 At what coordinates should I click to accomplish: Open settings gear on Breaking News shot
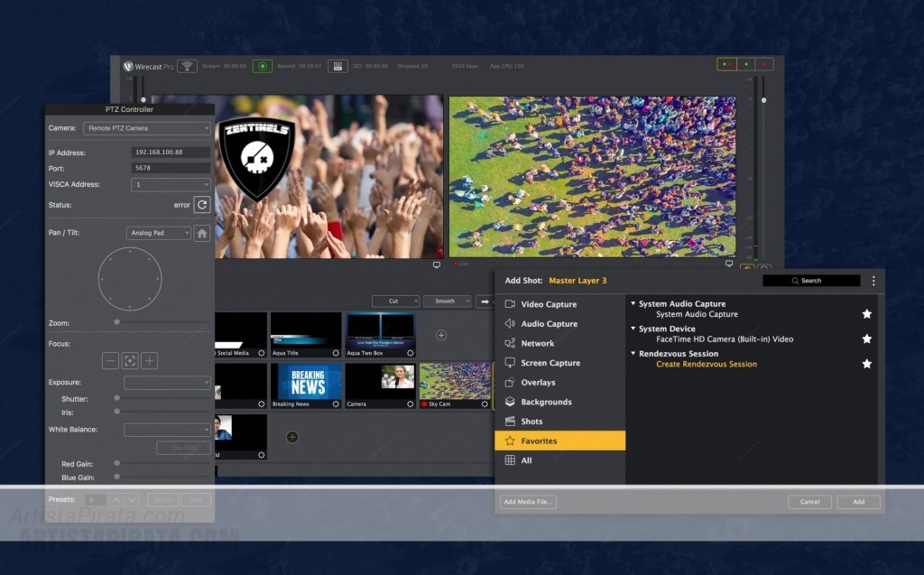click(x=336, y=404)
